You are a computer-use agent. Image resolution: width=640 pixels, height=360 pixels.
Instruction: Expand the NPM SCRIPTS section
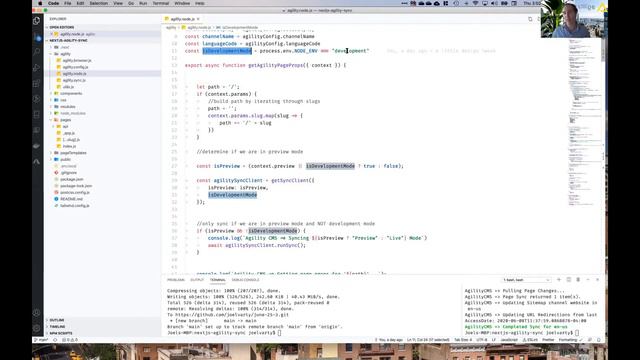(60, 333)
